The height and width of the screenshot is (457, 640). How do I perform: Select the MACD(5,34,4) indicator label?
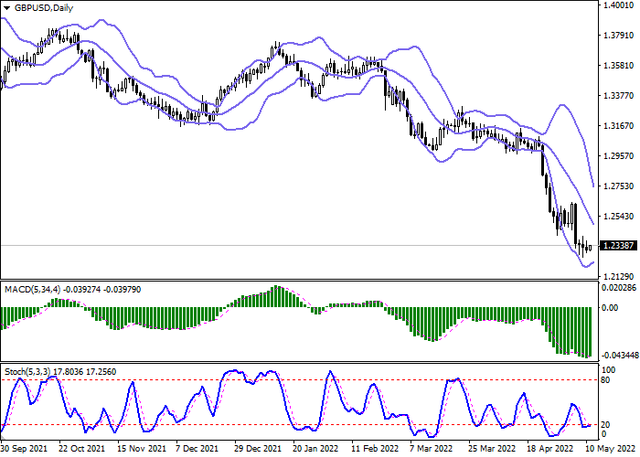pyautogui.click(x=33, y=291)
